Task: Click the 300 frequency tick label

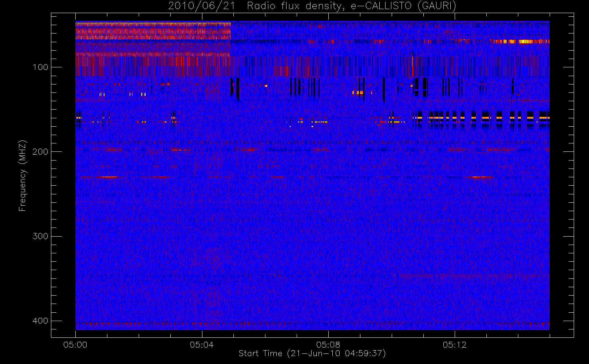Action: pos(40,236)
